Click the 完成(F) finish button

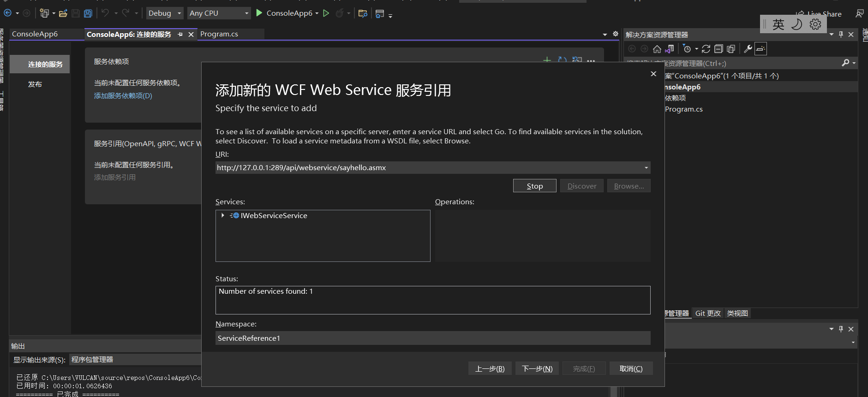click(584, 368)
